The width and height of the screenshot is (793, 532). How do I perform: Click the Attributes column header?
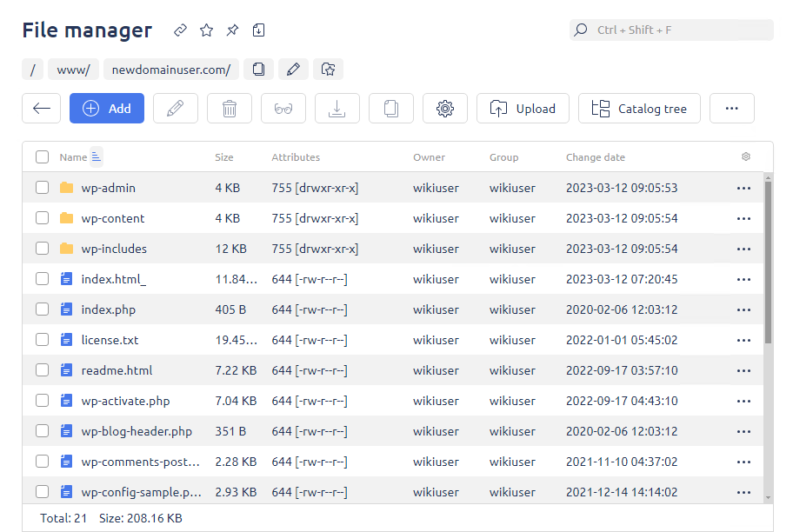(296, 157)
